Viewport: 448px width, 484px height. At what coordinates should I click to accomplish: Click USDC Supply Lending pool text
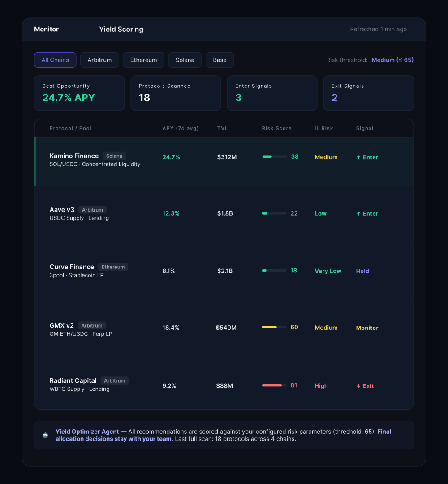click(79, 218)
